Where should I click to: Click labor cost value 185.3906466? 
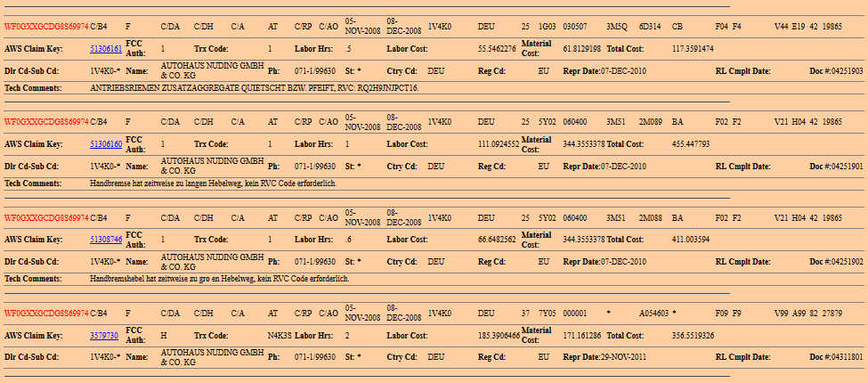(499, 335)
